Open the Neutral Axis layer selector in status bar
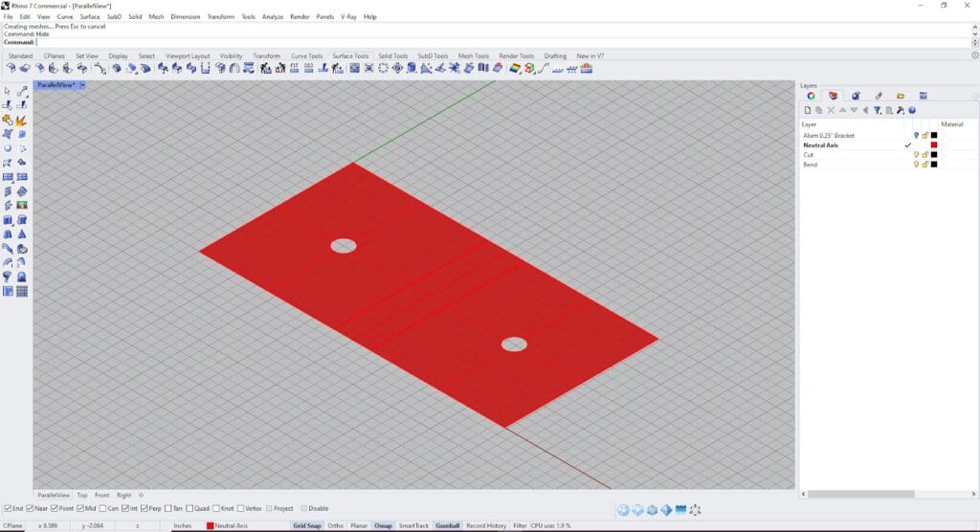Image resolution: width=980 pixels, height=532 pixels. point(228,525)
